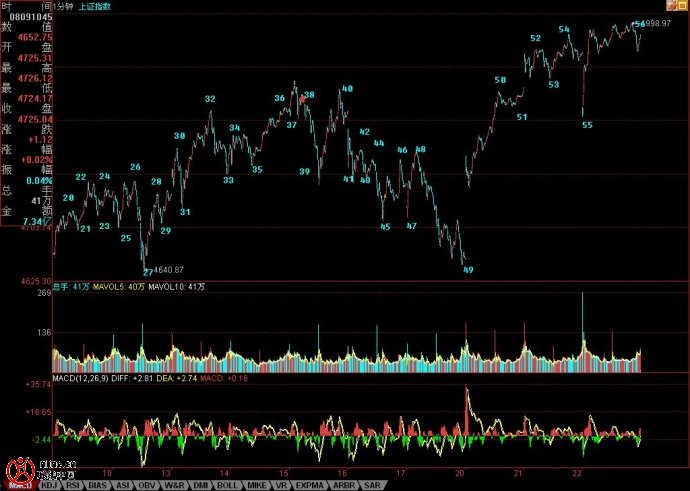Switch to the KDJ indicator tab

(49, 484)
